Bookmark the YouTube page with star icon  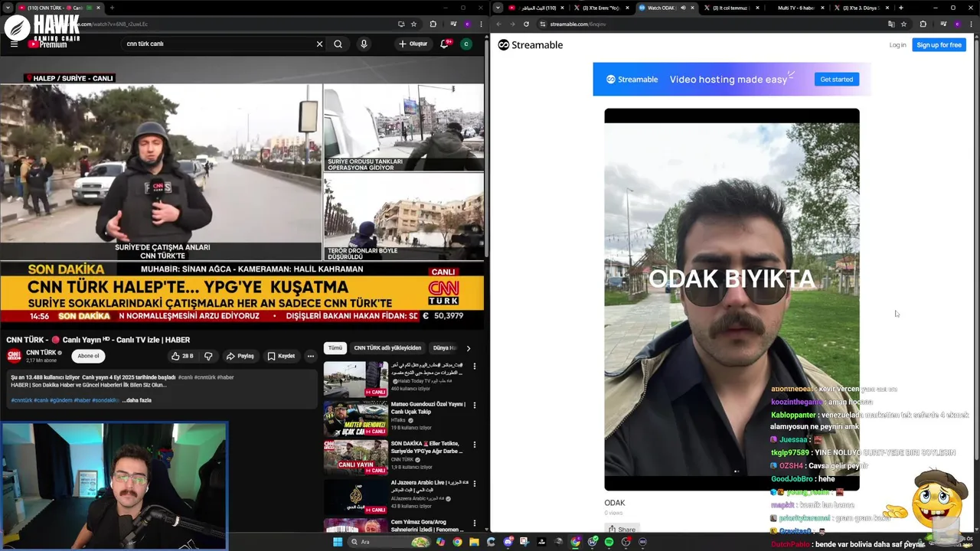[x=414, y=24]
